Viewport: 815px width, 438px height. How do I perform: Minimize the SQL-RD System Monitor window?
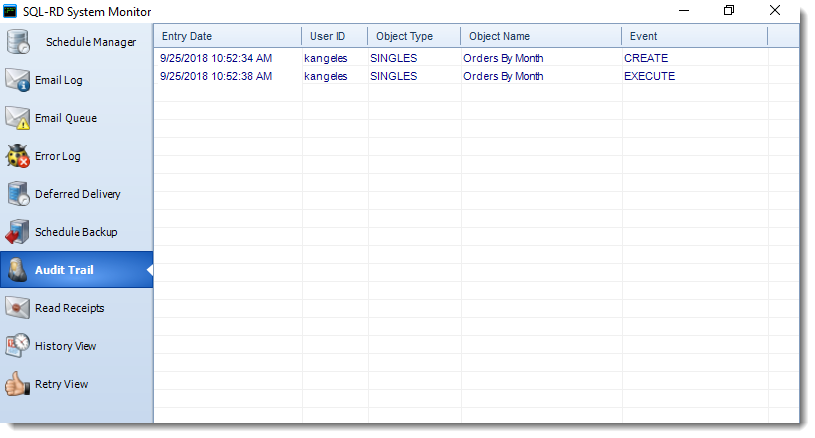pos(684,10)
